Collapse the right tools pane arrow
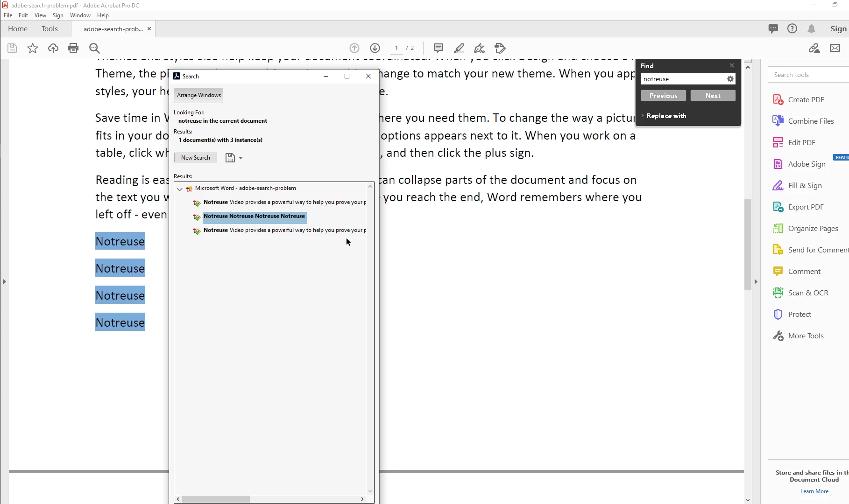This screenshot has width=849, height=504. coord(756,282)
